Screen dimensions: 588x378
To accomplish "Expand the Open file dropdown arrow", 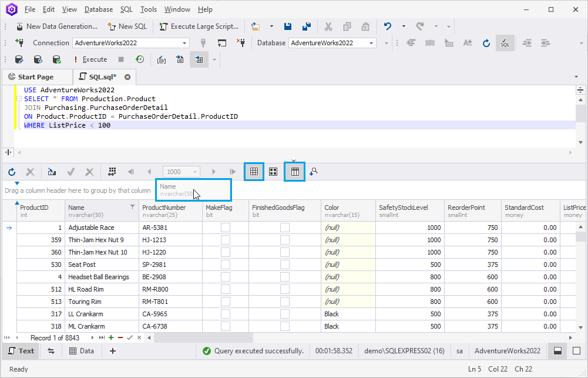I will tap(271, 26).
